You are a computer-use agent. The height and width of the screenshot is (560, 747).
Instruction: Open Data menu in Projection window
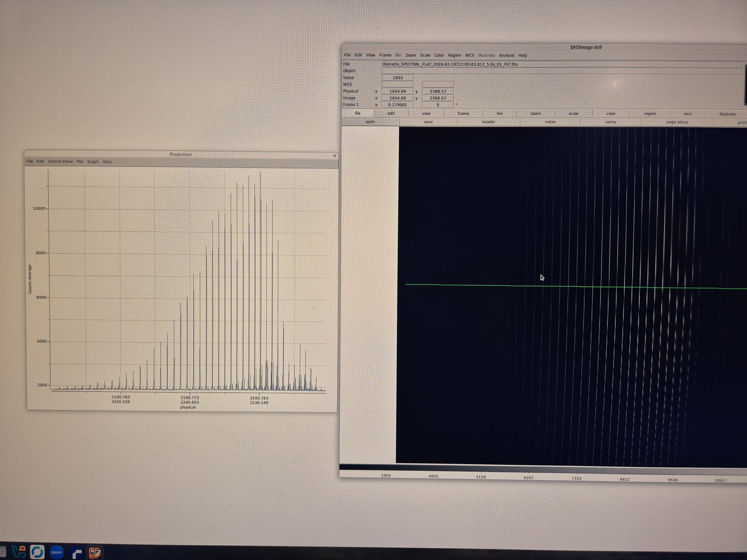107,162
